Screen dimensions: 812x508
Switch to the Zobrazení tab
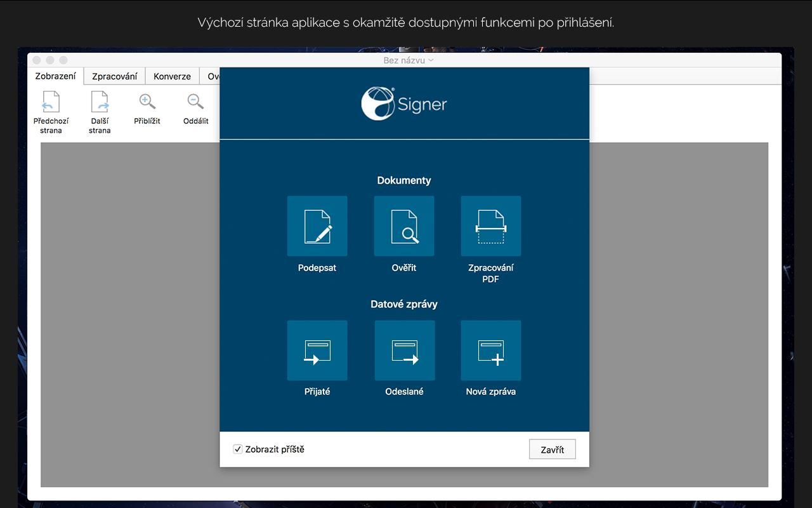point(56,76)
